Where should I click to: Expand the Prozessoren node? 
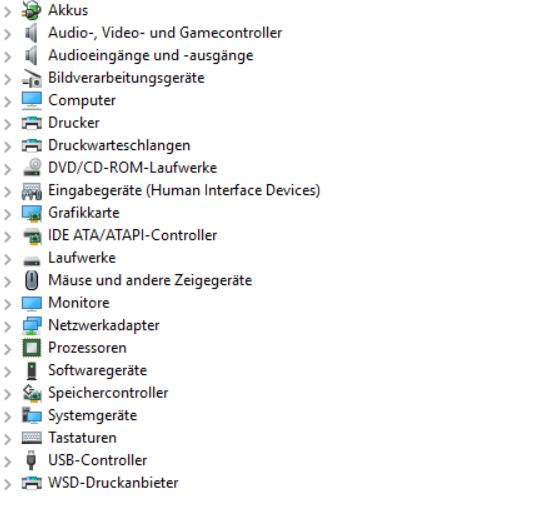click(x=8, y=349)
